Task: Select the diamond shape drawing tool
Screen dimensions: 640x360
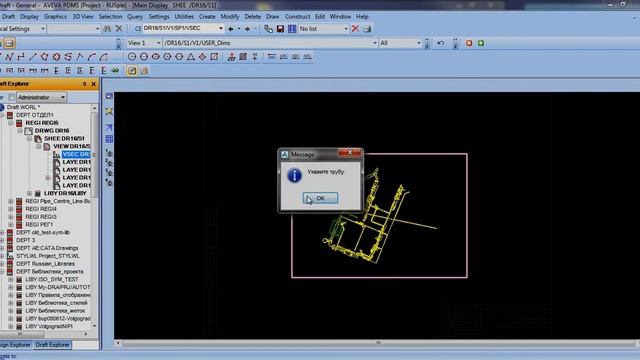Action: (202, 57)
